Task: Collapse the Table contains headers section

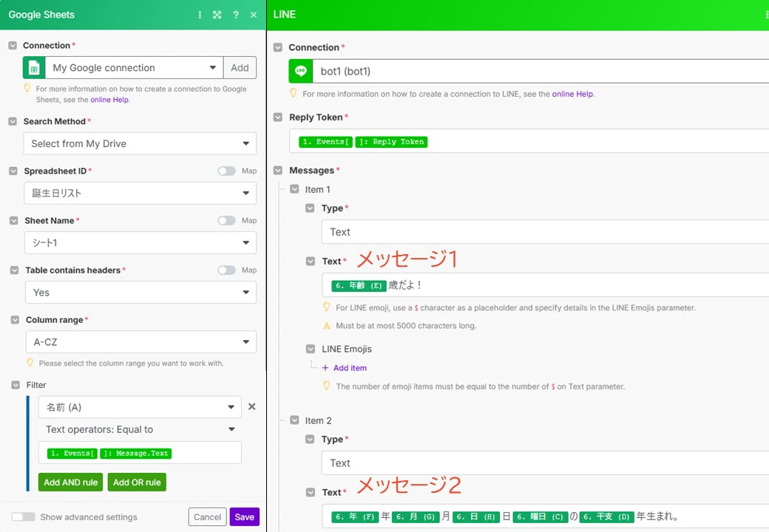Action: (x=14, y=270)
